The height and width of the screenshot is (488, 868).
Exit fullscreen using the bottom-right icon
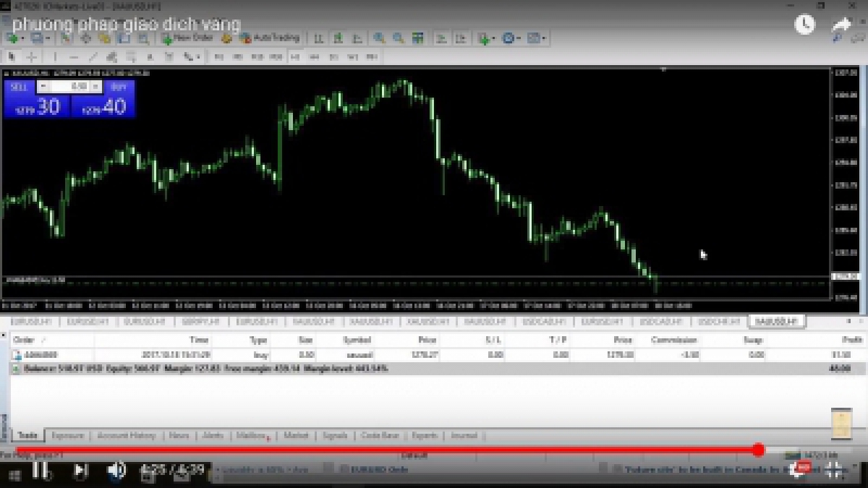coord(834,470)
